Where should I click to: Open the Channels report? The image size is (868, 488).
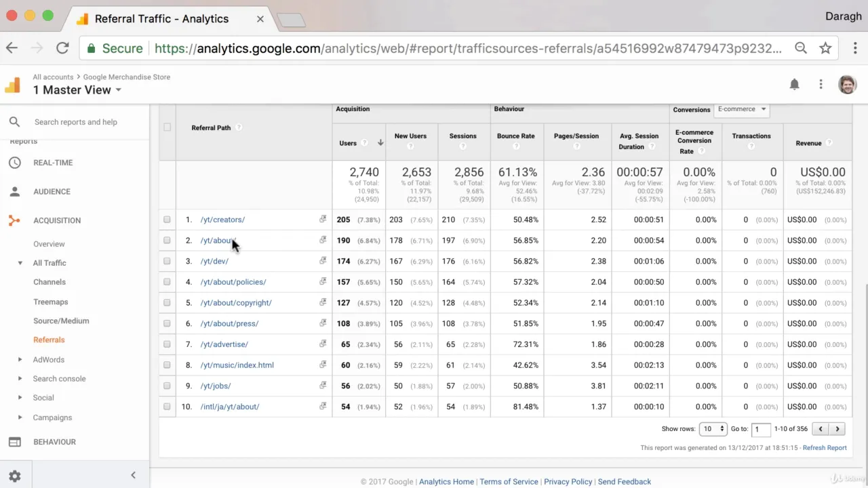(x=50, y=282)
